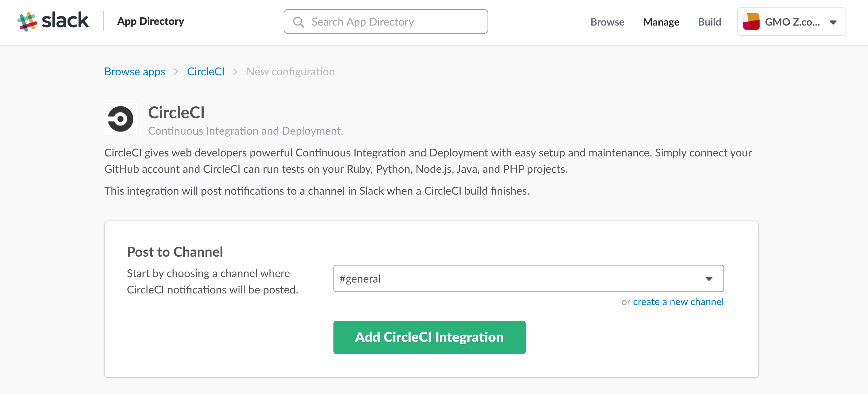Image resolution: width=868 pixels, height=394 pixels.
Task: Open the GMO Z.co... workspace dropdown
Action: [791, 22]
